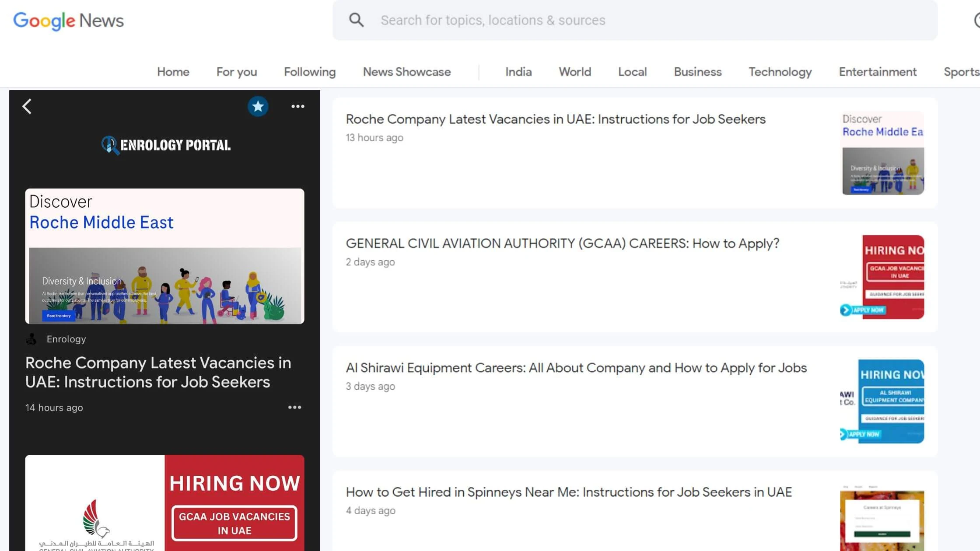The image size is (980, 551).
Task: Open more options for Roche article card
Action: pos(294,407)
